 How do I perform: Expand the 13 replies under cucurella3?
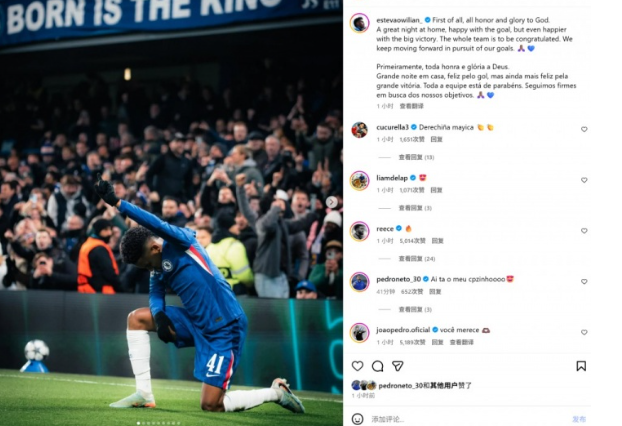[x=416, y=157]
